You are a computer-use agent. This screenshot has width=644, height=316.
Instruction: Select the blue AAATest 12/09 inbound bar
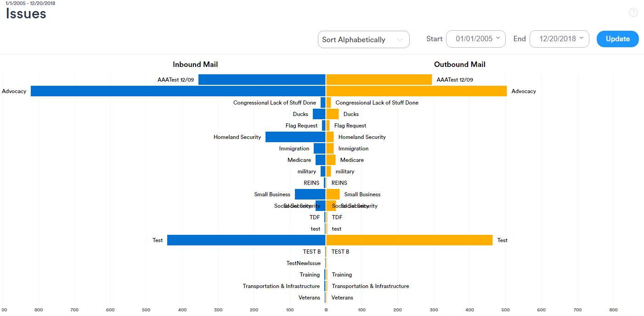262,80
